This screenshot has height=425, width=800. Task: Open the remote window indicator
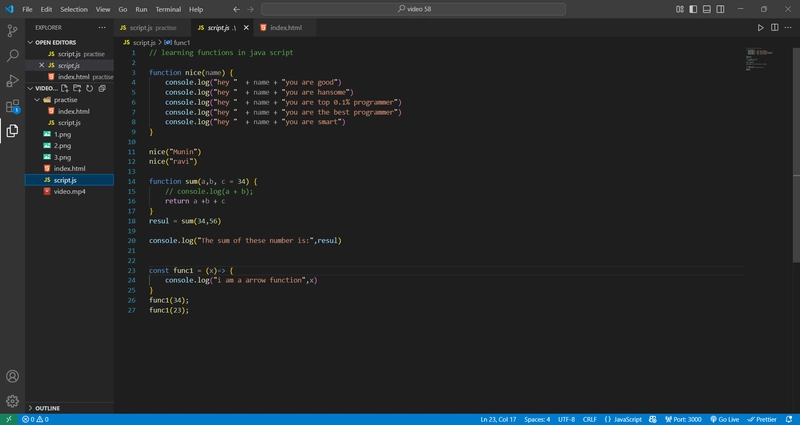[x=9, y=419]
